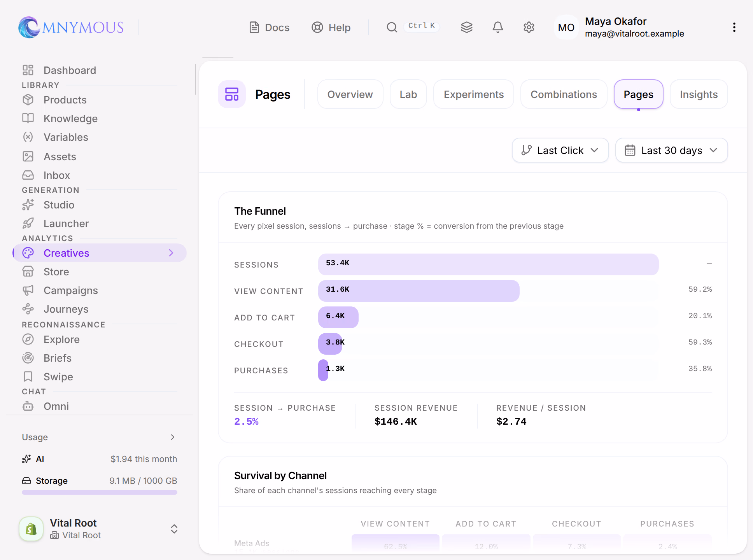Click the layers stack icon in header
Screen dimensions: 753x560
coord(467,27)
